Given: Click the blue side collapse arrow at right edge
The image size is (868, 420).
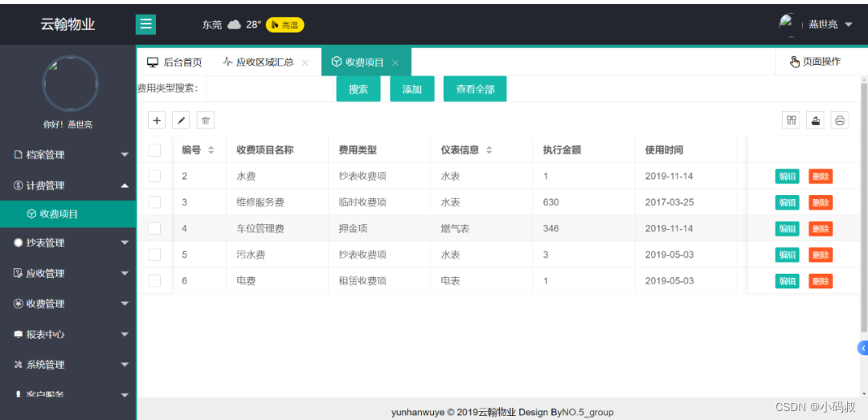Looking at the screenshot, I should 862,348.
